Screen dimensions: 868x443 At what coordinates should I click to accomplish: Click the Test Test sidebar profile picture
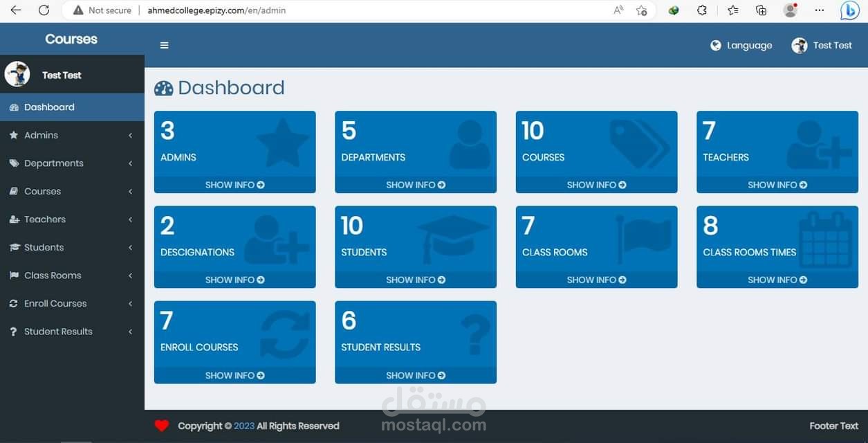coord(17,74)
